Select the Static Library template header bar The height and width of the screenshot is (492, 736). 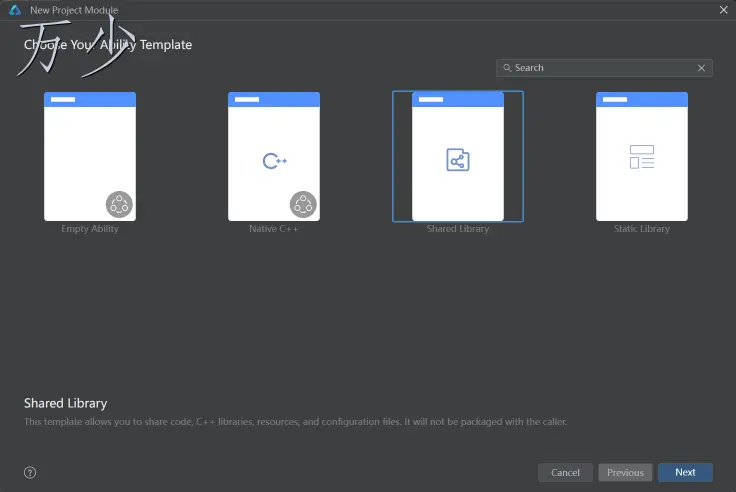point(642,100)
